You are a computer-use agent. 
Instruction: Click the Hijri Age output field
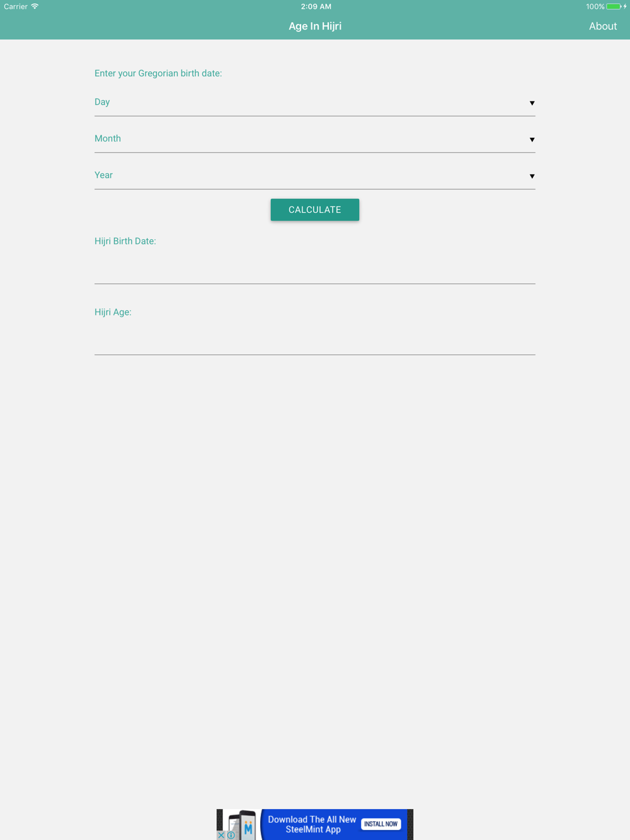(315, 339)
